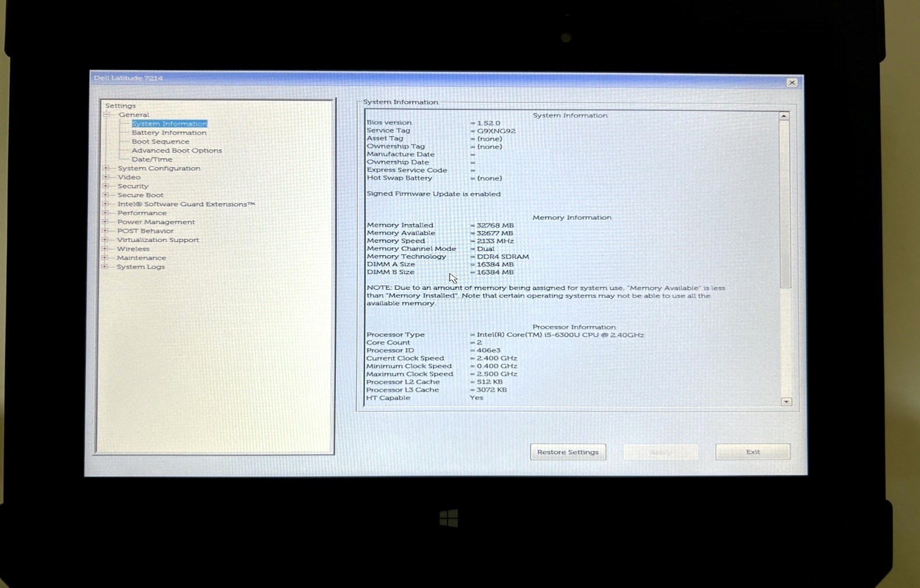Expand the Maintenance node
This screenshot has height=588, width=920.
(x=105, y=258)
